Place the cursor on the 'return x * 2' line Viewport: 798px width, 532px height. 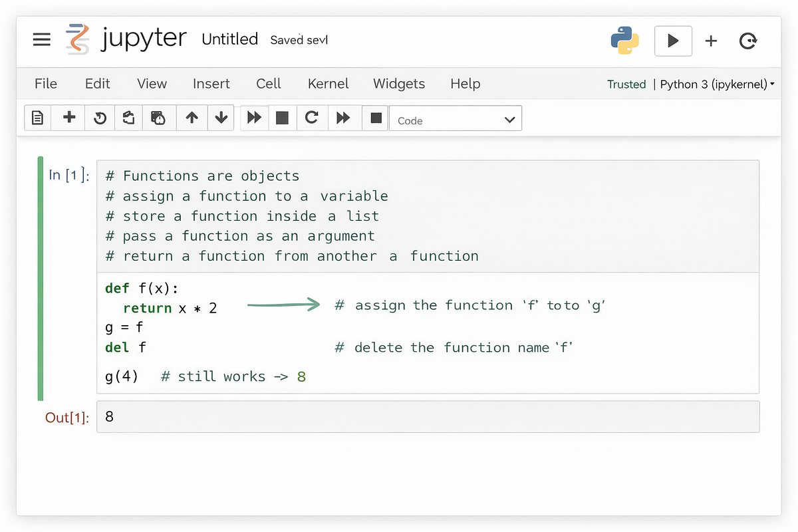click(x=170, y=308)
